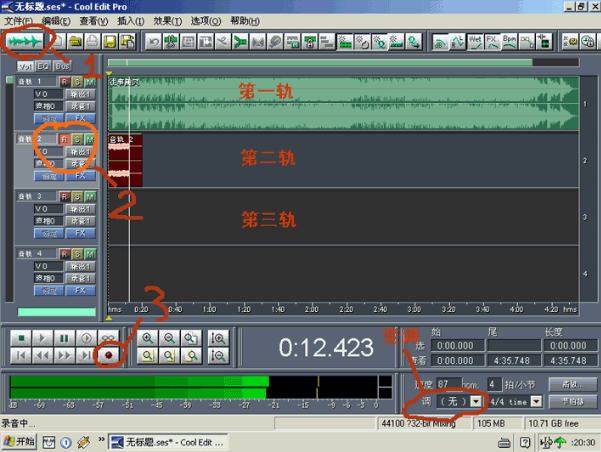Click the red Record transport button

108,354
